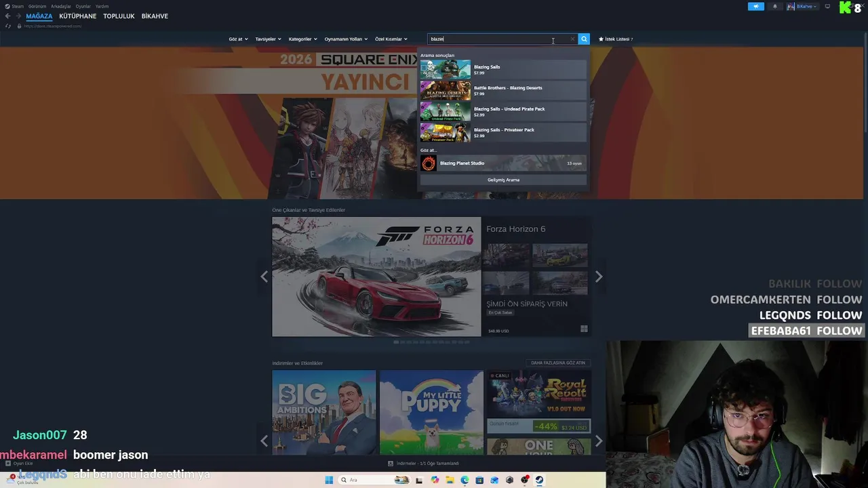Switch to the TOPLULUK tab
Screen dimensions: 868x488
point(119,16)
